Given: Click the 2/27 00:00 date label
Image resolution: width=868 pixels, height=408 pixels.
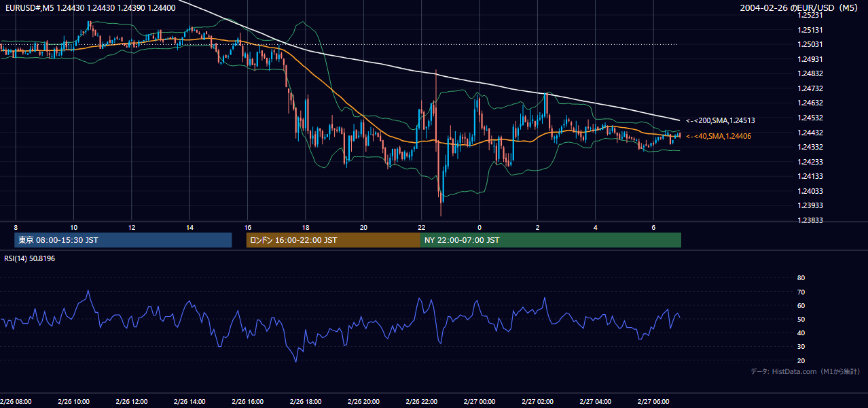Looking at the screenshot, I should click(x=480, y=401).
